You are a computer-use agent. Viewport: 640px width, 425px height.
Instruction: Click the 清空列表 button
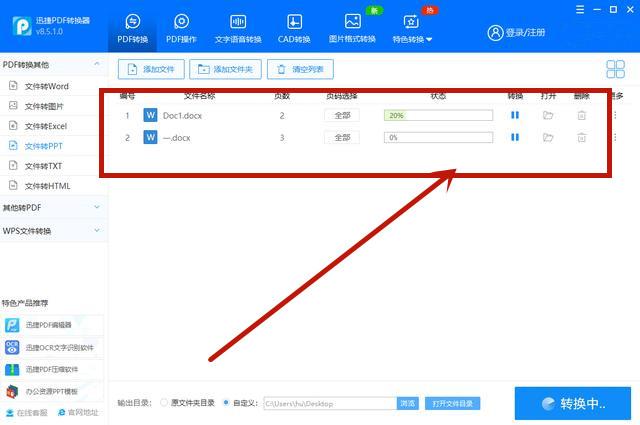click(x=300, y=69)
